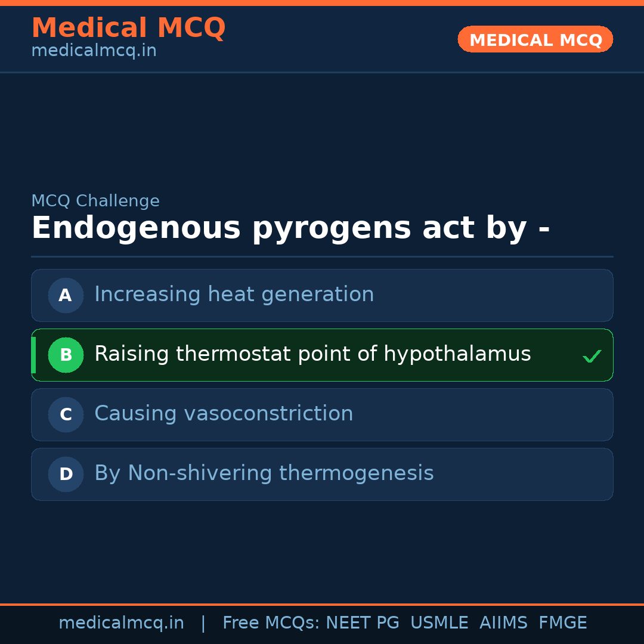Click FMGE in the footer
Screen dimensions: 644x644
coord(562,623)
